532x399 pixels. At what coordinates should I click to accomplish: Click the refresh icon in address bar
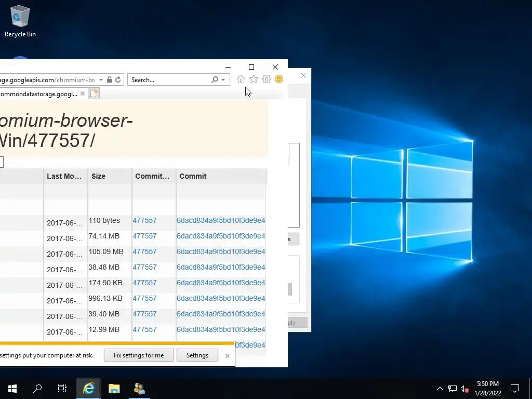coord(118,79)
